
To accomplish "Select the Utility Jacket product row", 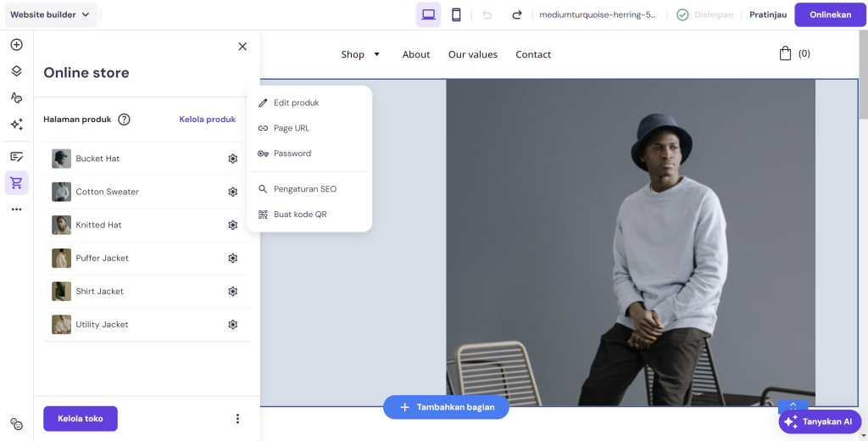I will 147,325.
